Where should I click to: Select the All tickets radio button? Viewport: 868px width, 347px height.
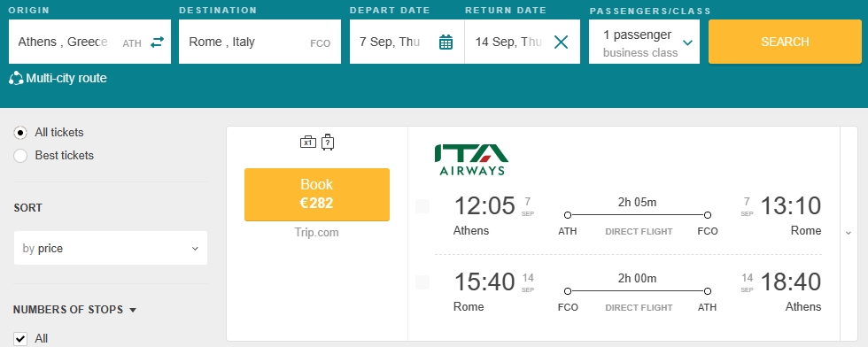[x=20, y=133]
